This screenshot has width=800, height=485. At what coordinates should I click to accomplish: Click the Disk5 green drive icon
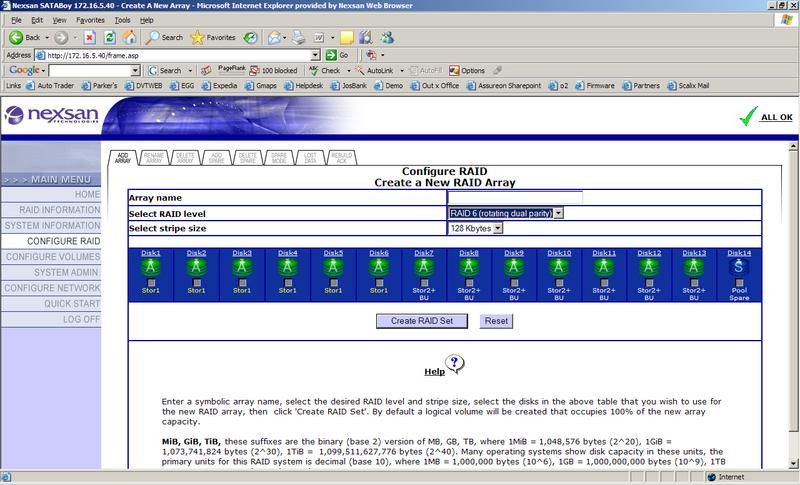(333, 267)
